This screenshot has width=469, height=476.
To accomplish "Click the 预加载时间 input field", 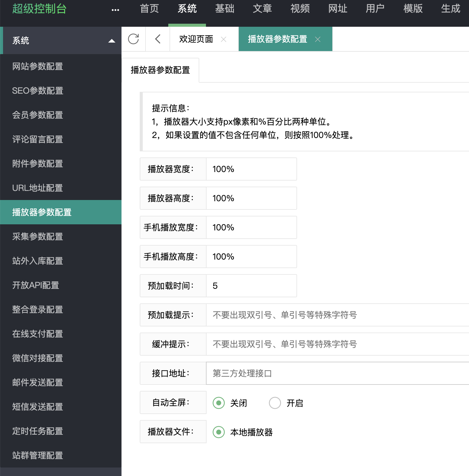I will coord(252,286).
